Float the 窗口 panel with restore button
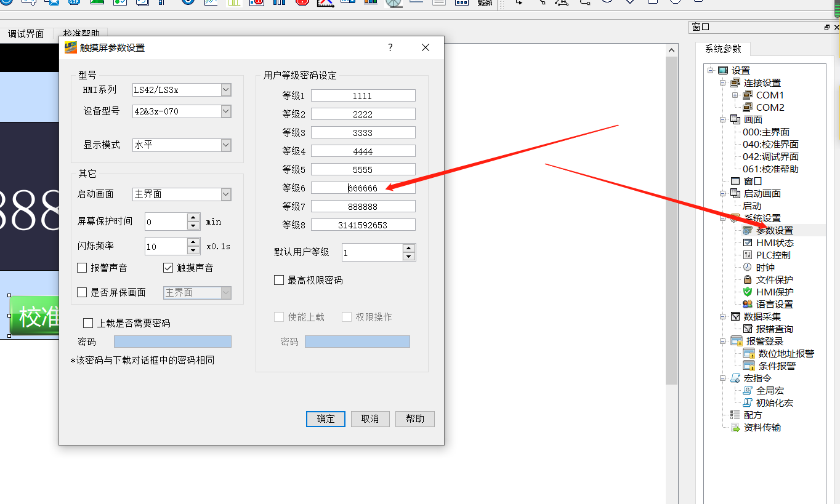 (x=827, y=28)
